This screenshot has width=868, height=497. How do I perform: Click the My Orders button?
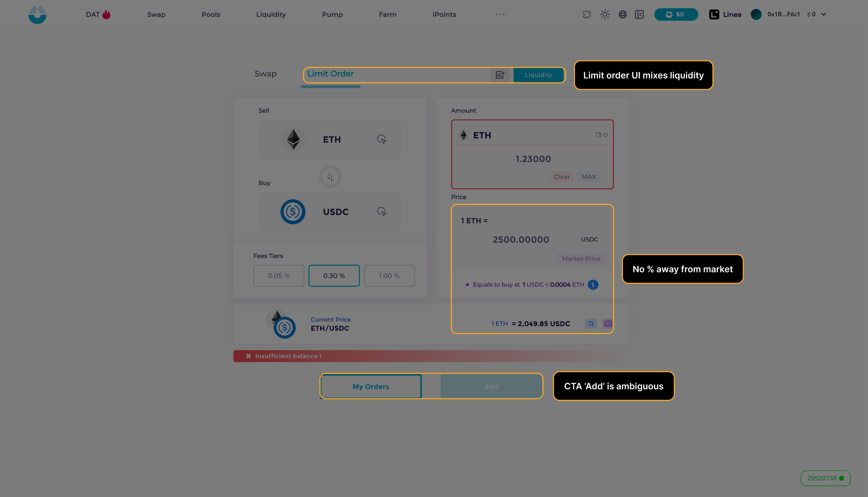tap(371, 386)
